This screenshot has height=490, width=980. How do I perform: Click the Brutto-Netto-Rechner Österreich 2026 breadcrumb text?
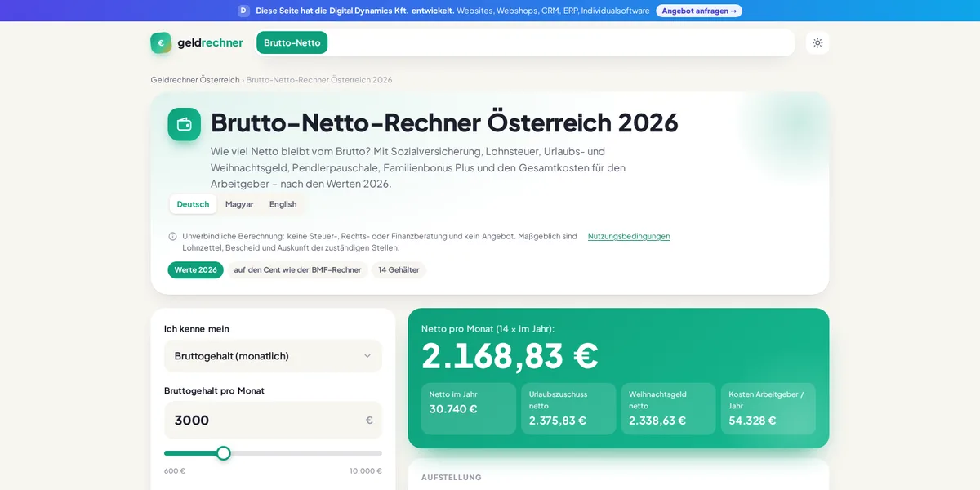point(319,80)
